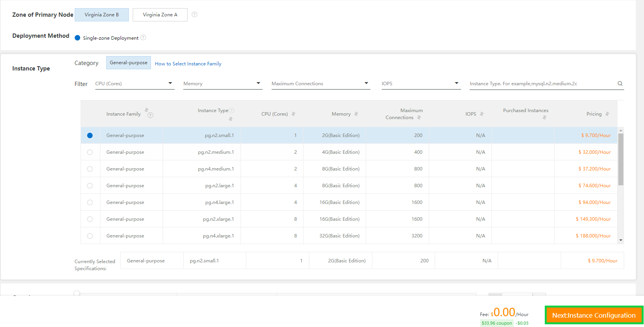Select the pg.n2.small.1 radio button

pyautogui.click(x=90, y=135)
